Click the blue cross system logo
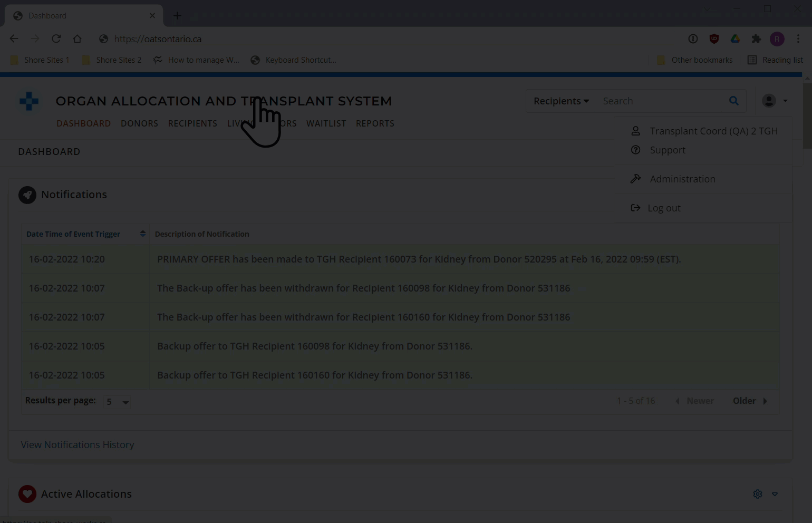 [x=29, y=101]
